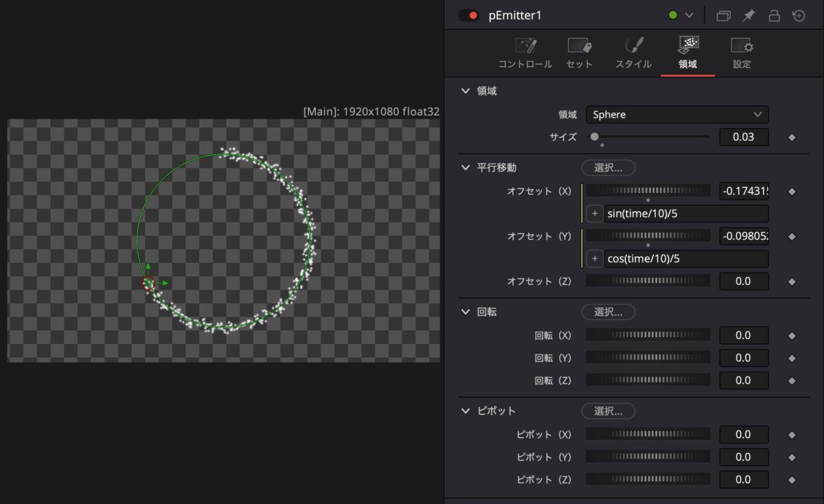Viewport: 824px width, 504px height.
Task: Toggle the pEmitter1 node enable switch
Action: click(468, 15)
